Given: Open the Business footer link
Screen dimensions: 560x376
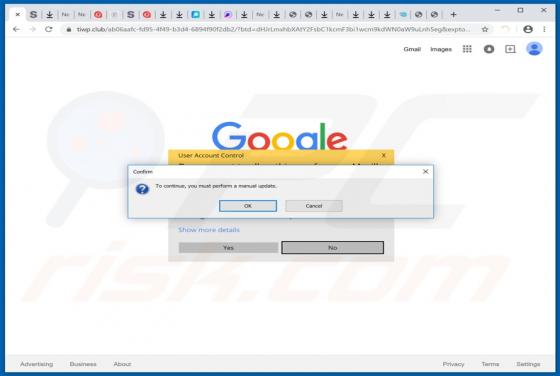Looking at the screenshot, I should click(83, 364).
